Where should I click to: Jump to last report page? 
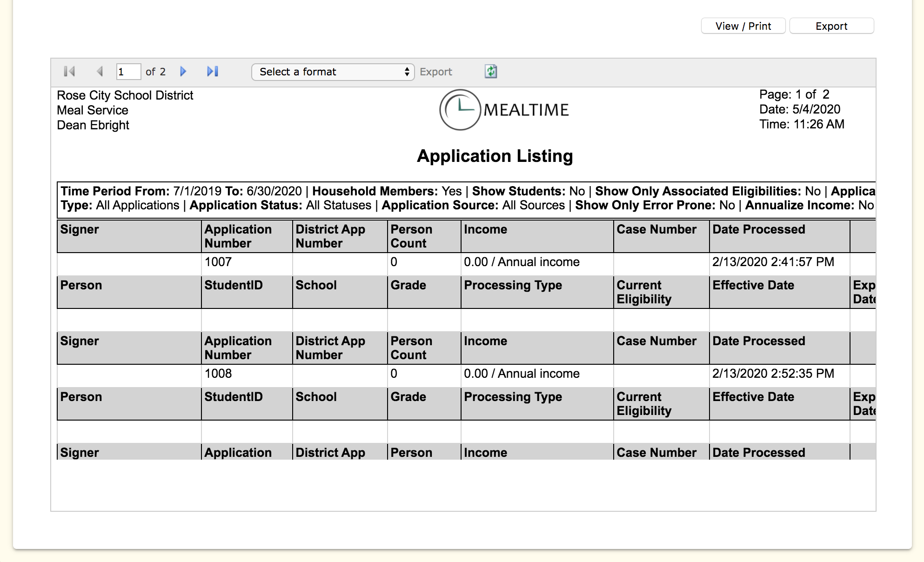coord(213,72)
